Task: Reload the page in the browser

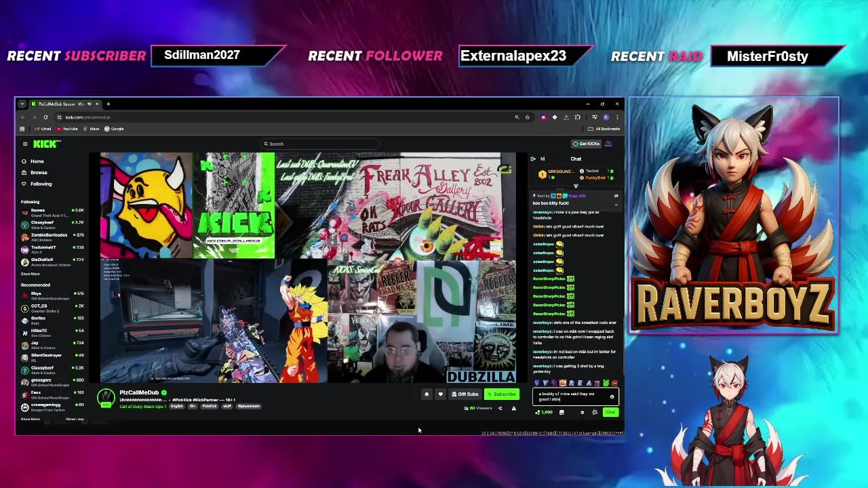Action: (45, 117)
